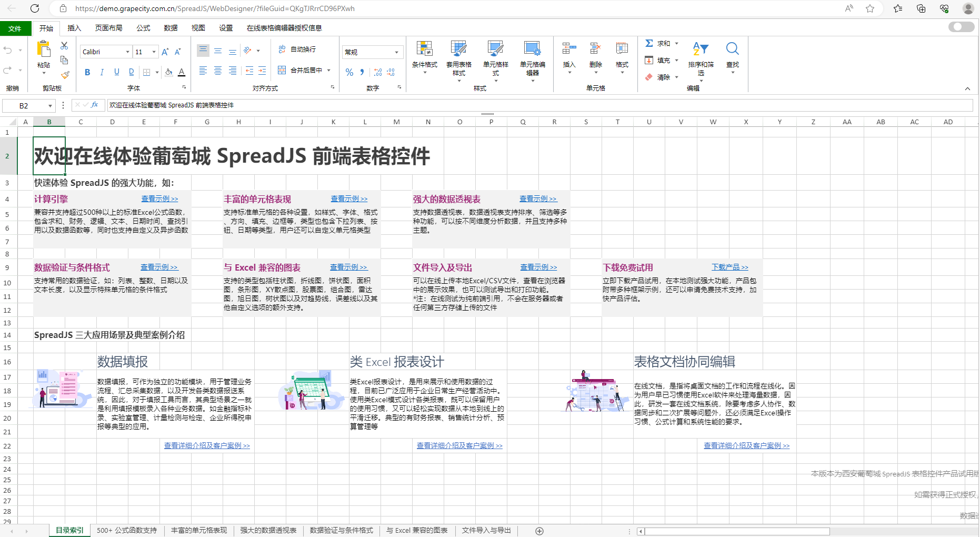Open the 常规 number format dropdown
Image resolution: width=980 pixels, height=537 pixels.
pos(396,52)
